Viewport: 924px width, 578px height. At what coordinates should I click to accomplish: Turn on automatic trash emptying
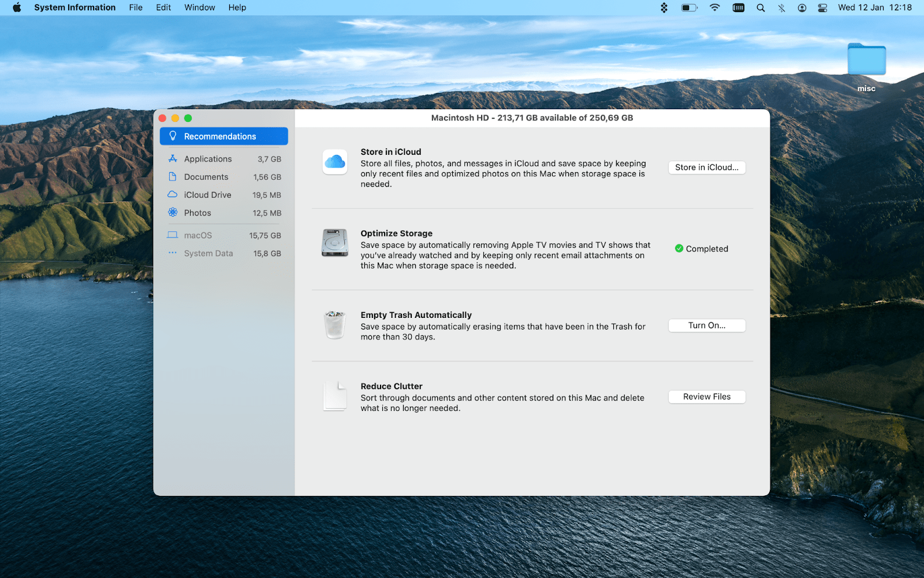(706, 325)
